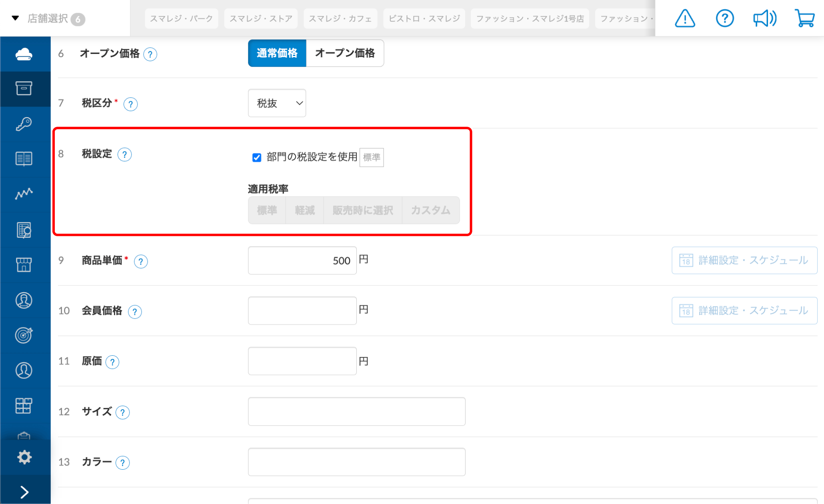The height and width of the screenshot is (504, 824).
Task: Click the sales analysis graph icon
Action: (24, 194)
